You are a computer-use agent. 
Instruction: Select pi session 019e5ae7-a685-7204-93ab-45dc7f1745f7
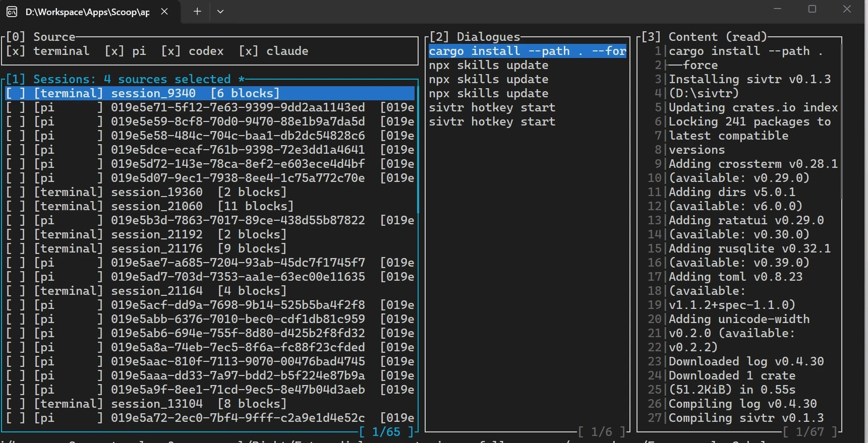(210, 263)
